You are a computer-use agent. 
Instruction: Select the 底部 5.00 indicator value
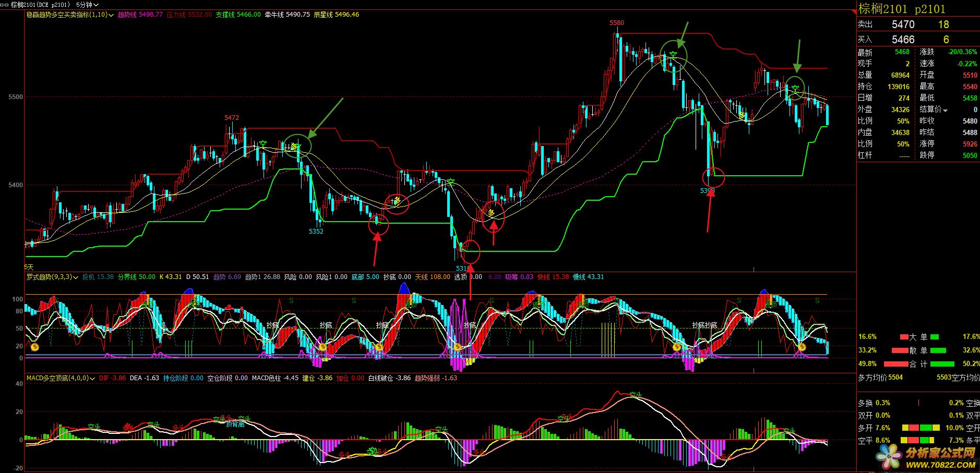pyautogui.click(x=365, y=277)
